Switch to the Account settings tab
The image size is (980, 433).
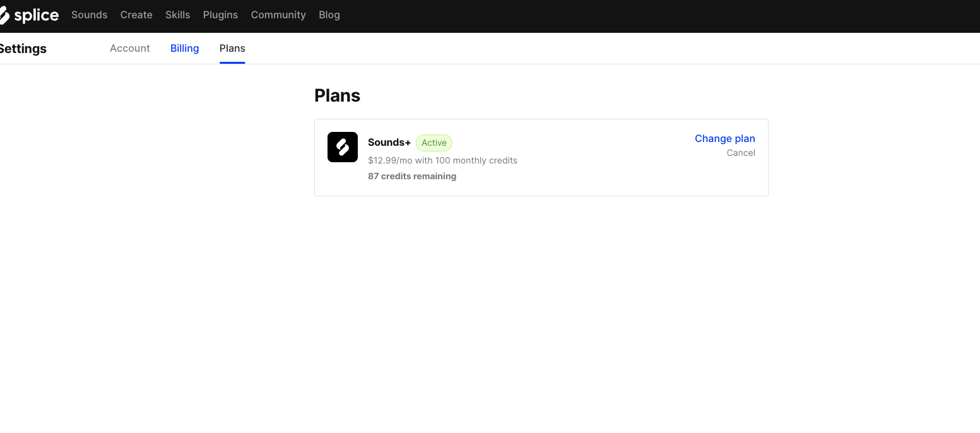[130, 48]
